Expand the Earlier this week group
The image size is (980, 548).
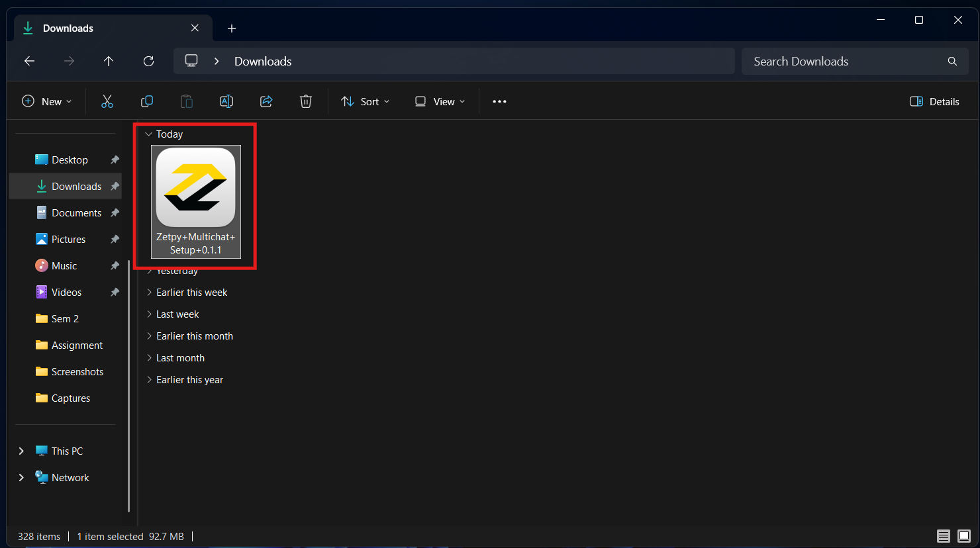click(149, 292)
